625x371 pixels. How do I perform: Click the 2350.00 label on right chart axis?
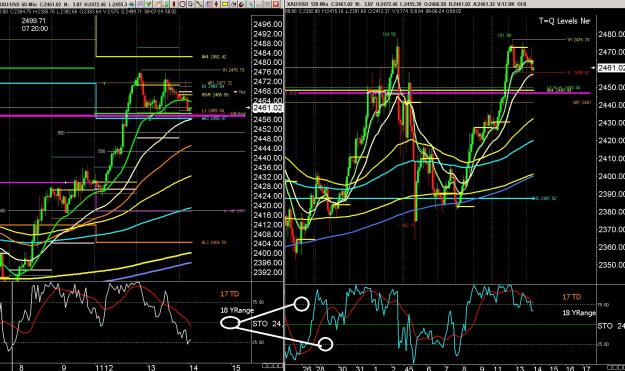611,265
